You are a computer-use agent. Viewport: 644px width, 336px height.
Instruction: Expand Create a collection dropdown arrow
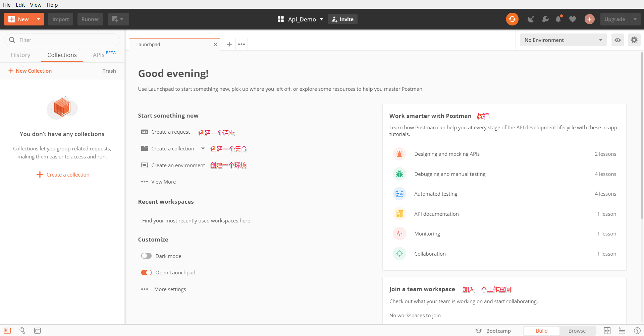click(203, 148)
